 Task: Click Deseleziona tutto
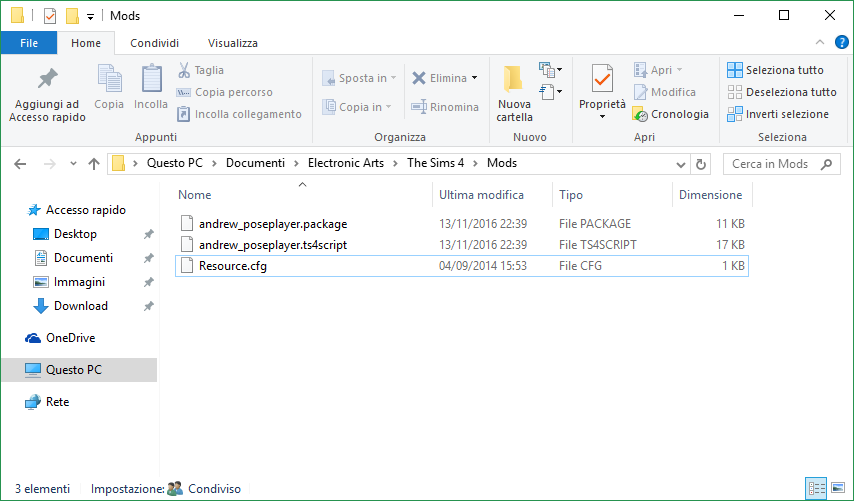pyautogui.click(x=782, y=92)
